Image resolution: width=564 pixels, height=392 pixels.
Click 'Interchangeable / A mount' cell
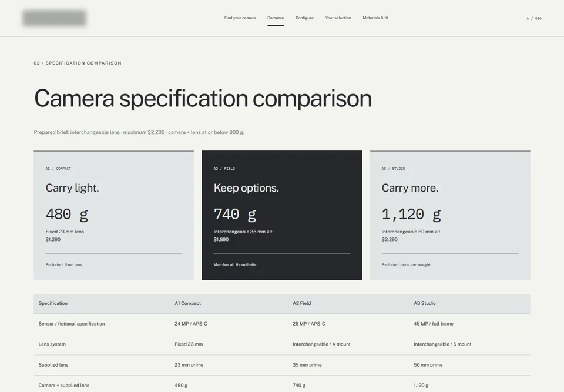click(x=321, y=344)
